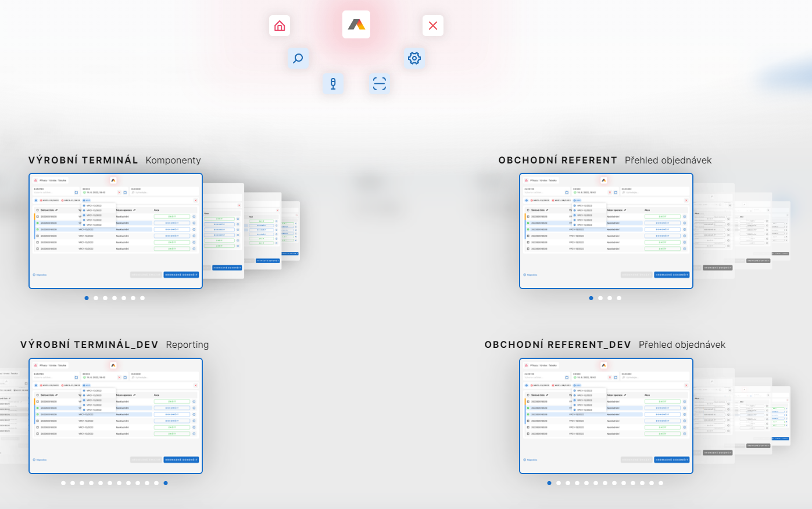The image size is (812, 509).
Task: Click the home icon
Action: coord(280,26)
